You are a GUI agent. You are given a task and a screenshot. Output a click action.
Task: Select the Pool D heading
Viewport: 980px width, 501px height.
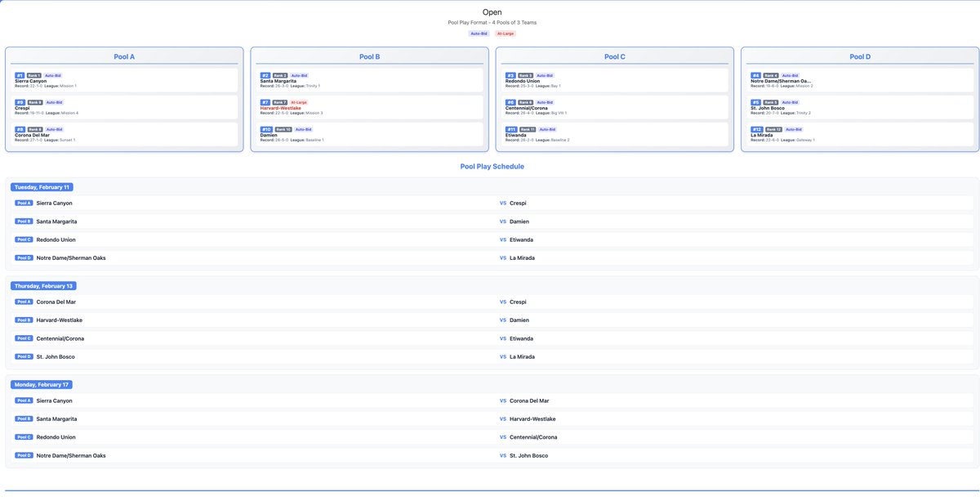860,56
